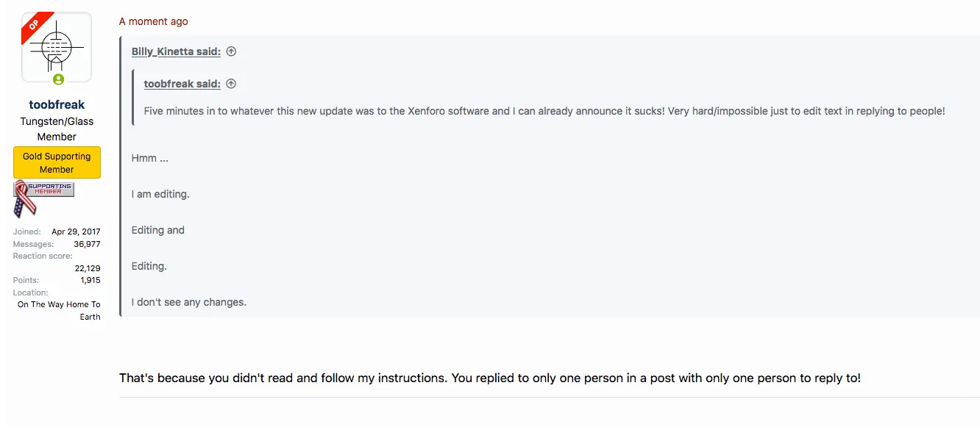The height and width of the screenshot is (427, 980).
Task: Click the green online status icon
Action: click(58, 79)
